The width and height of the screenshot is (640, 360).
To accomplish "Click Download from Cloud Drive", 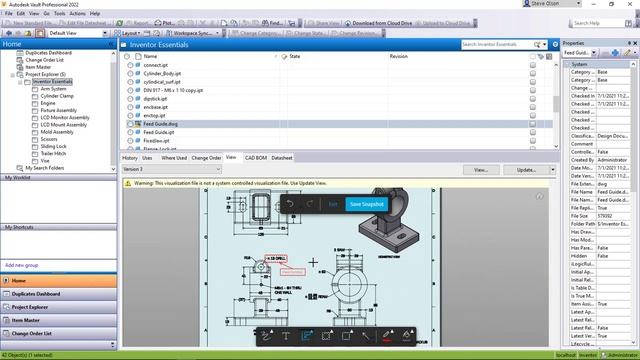I will point(378,23).
